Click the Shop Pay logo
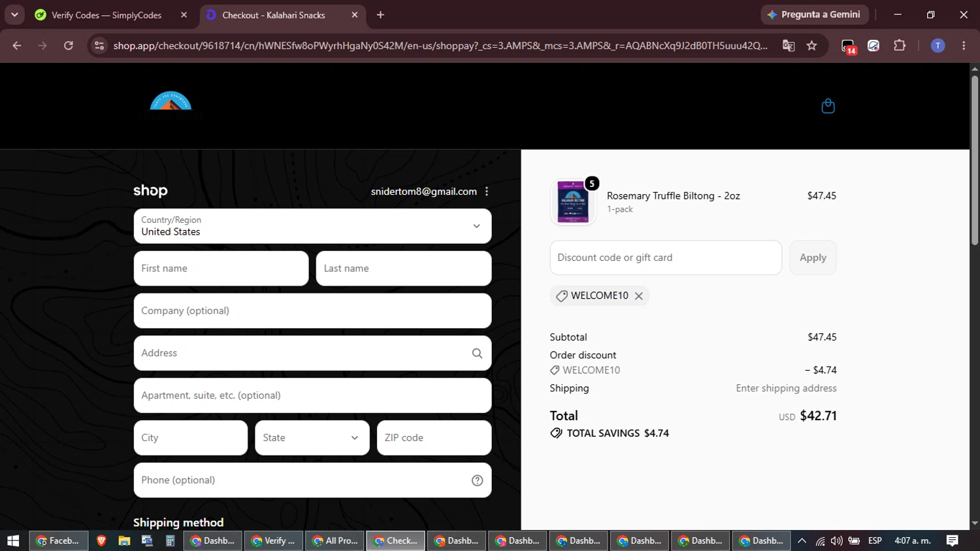This screenshot has height=551, width=980. (x=150, y=191)
